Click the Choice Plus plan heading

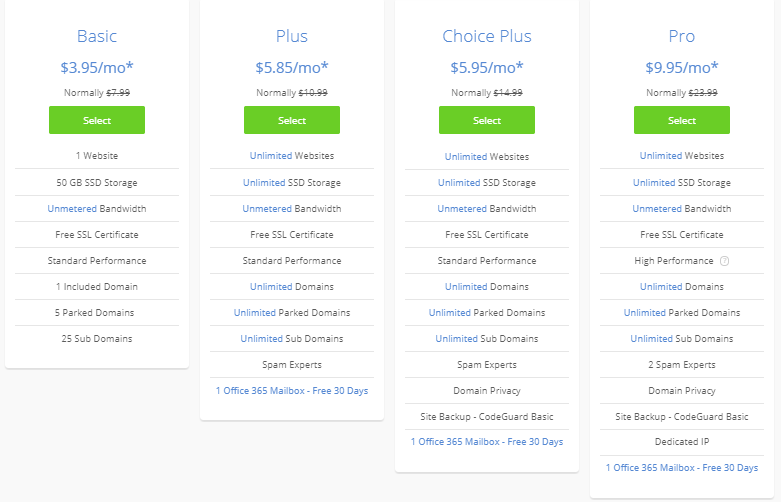(x=487, y=37)
